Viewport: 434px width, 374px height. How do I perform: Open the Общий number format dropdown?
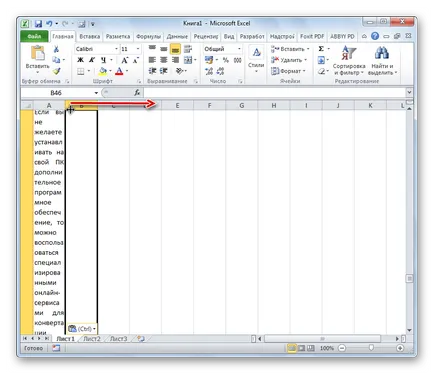[x=239, y=49]
